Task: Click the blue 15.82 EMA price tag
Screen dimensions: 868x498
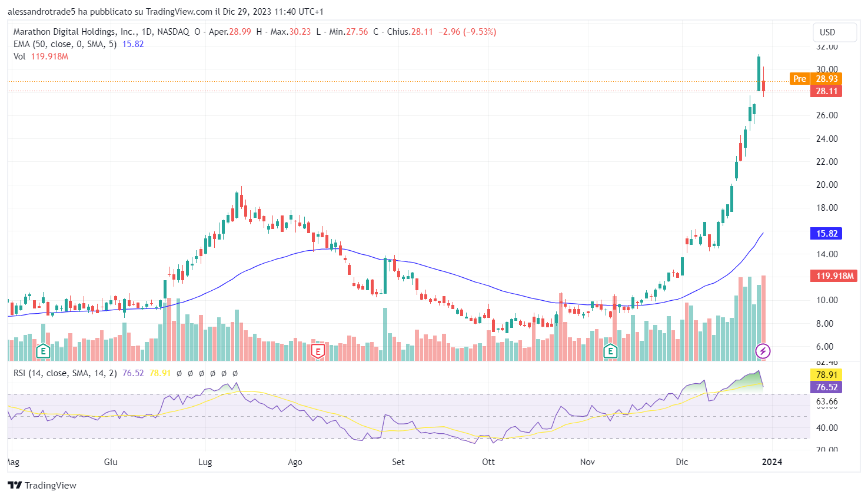Action: [x=826, y=234]
